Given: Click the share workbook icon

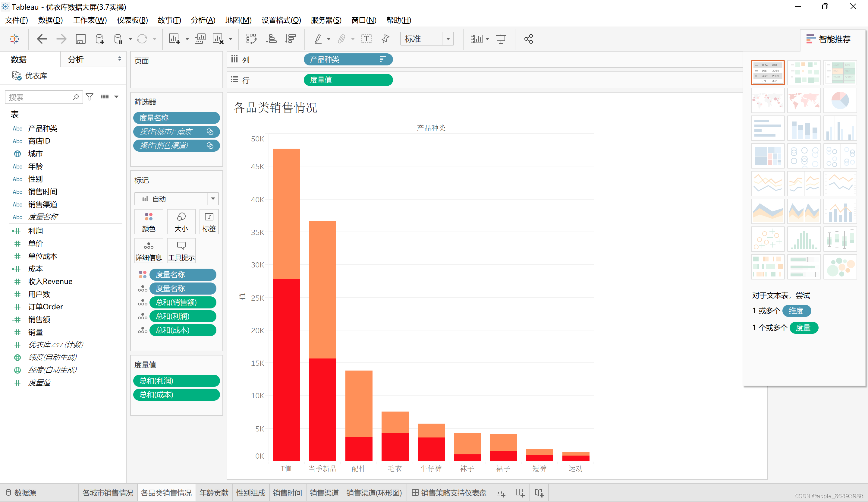Looking at the screenshot, I should point(528,39).
